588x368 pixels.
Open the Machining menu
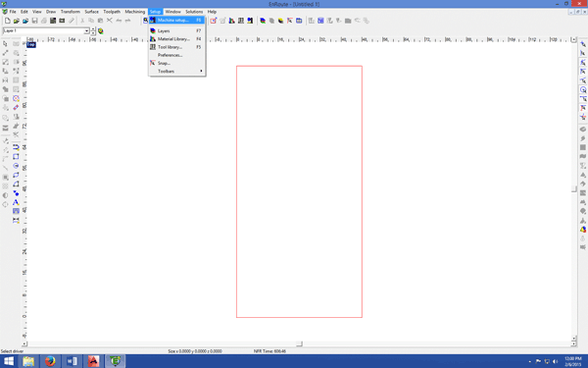[135, 12]
